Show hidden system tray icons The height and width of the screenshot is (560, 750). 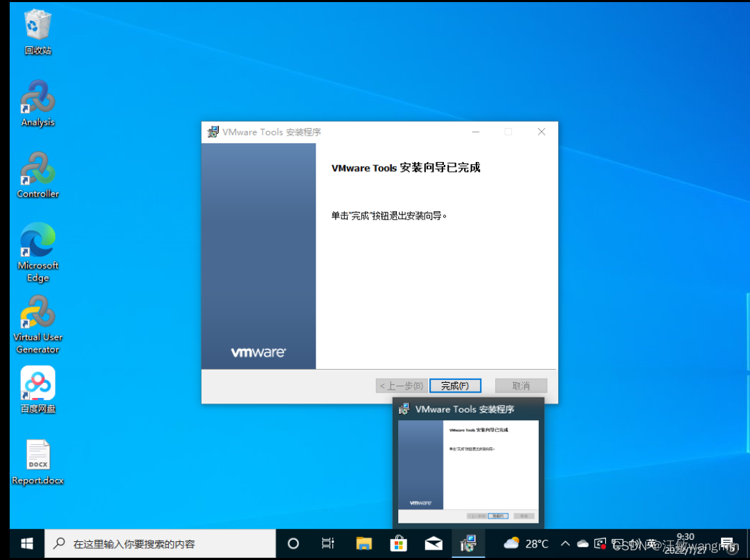click(x=565, y=544)
